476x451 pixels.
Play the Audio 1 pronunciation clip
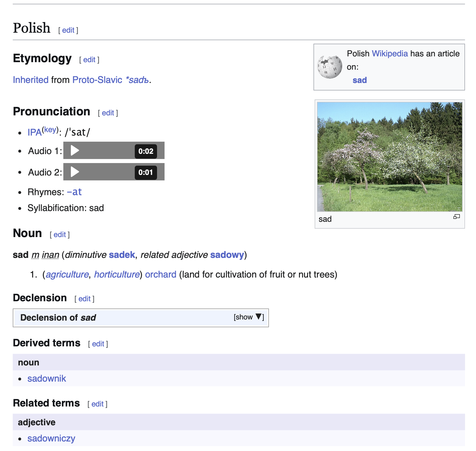coord(75,151)
